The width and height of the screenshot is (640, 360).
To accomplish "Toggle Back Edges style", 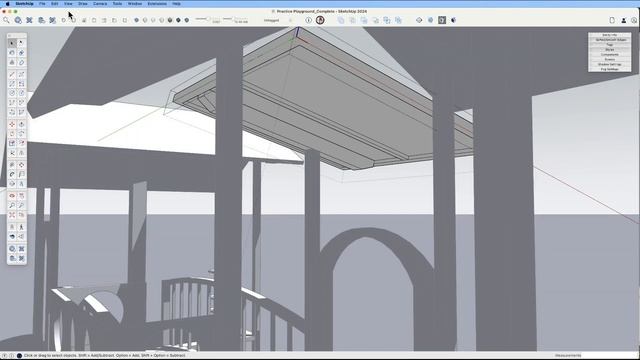I will 145,20.
